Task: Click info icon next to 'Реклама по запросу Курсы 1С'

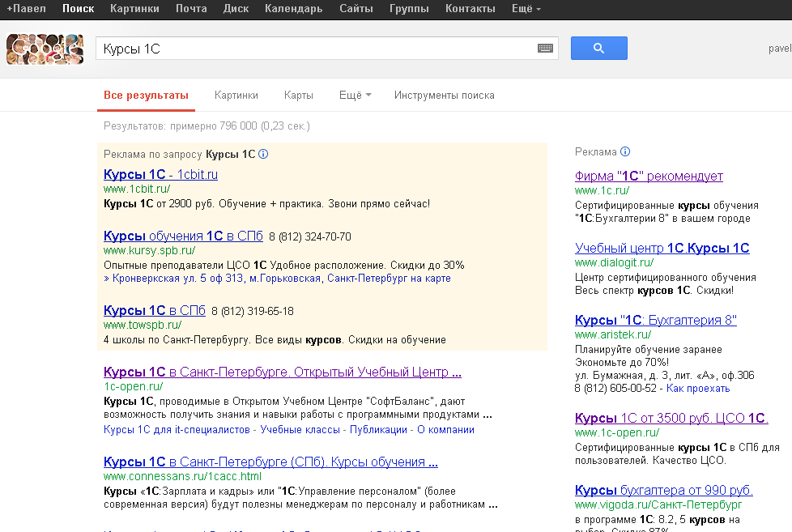Action: pos(263,154)
